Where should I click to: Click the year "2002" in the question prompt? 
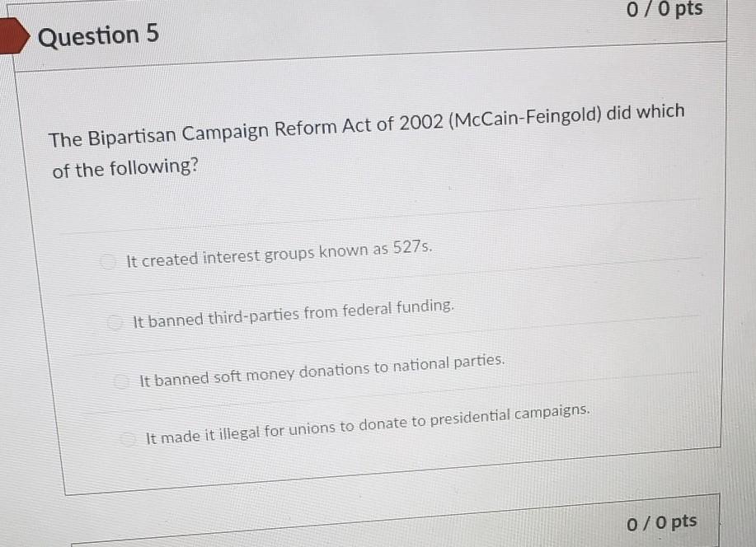pos(420,123)
